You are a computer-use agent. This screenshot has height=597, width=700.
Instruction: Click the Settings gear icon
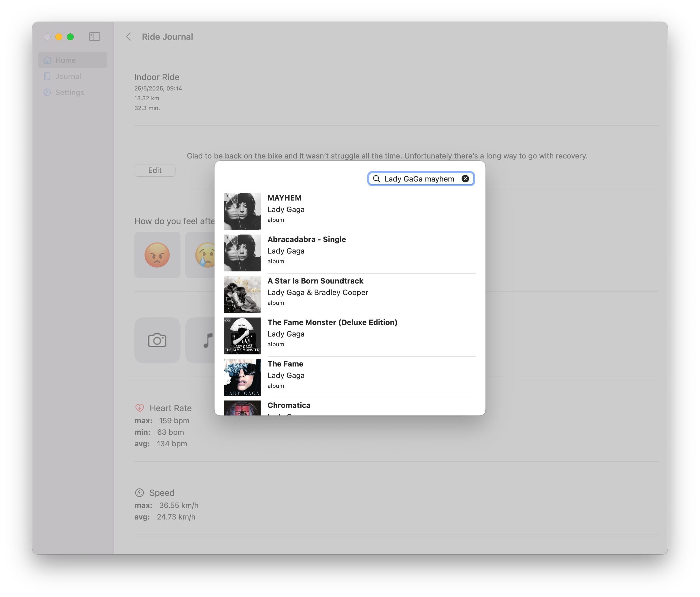tap(47, 92)
